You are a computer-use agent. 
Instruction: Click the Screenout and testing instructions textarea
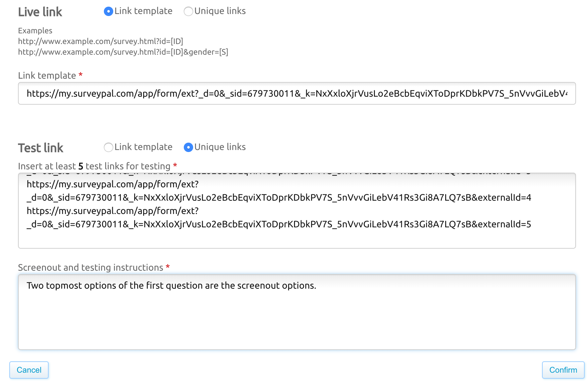pos(297,312)
